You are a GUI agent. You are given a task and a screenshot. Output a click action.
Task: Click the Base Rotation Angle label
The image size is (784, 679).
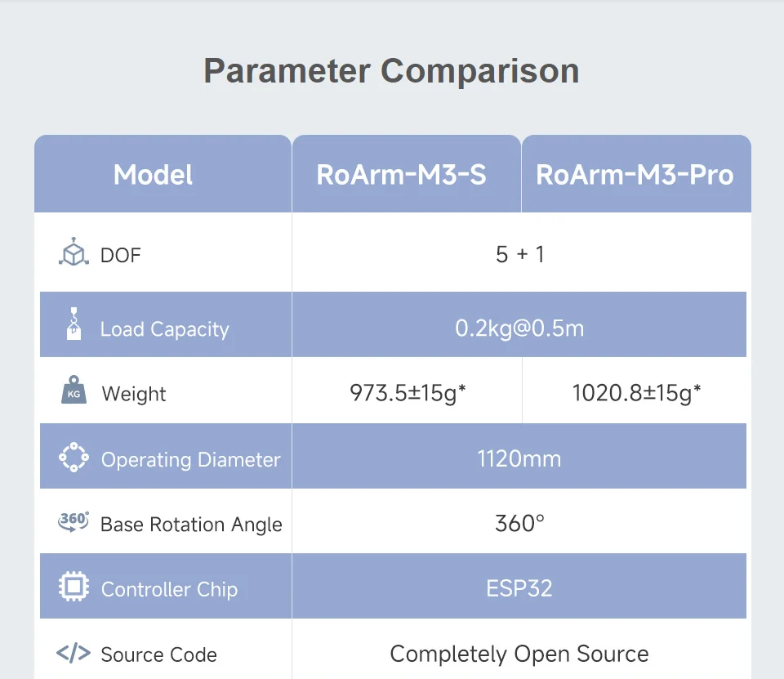tap(191, 525)
